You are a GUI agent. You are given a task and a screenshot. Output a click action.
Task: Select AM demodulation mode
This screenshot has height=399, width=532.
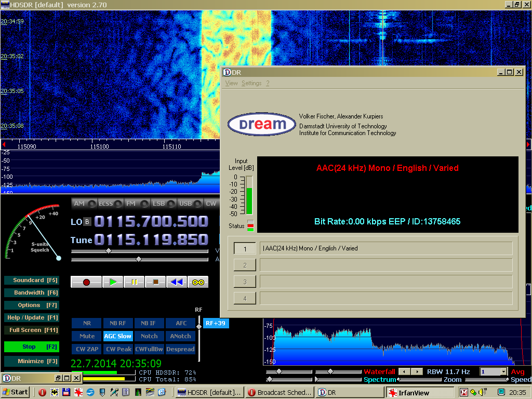(84, 204)
